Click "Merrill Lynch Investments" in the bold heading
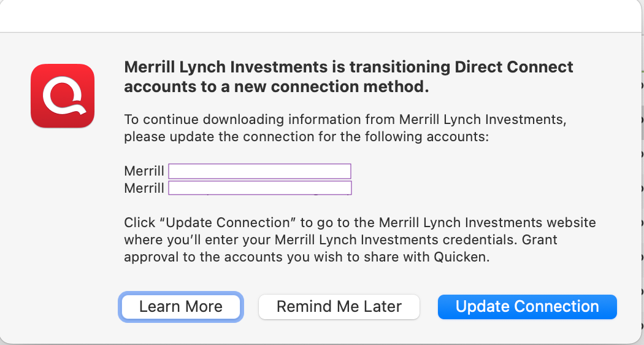Viewport: 644px width, 345px height. (226, 68)
